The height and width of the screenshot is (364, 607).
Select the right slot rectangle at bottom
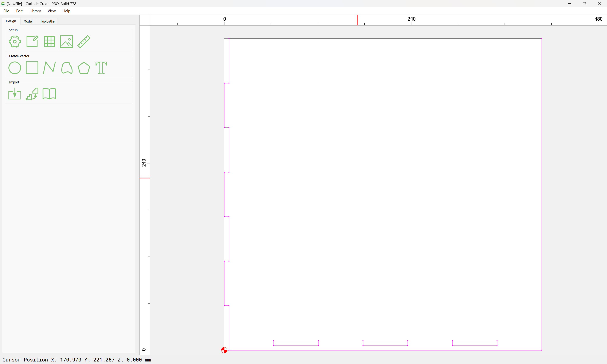pyautogui.click(x=474, y=343)
